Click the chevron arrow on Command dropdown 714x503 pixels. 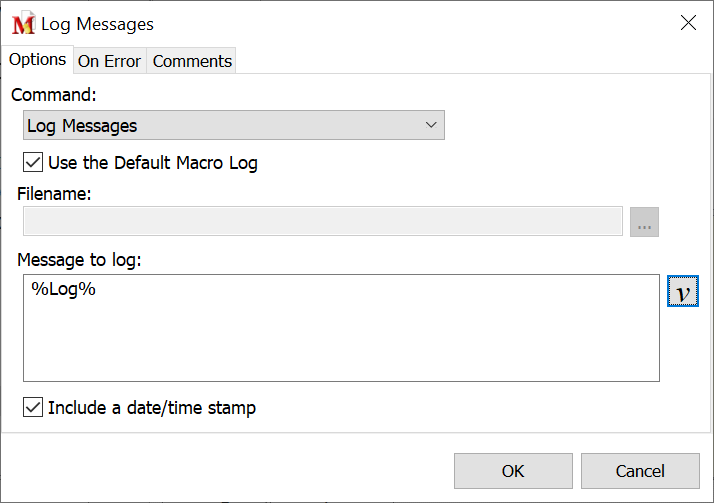432,126
